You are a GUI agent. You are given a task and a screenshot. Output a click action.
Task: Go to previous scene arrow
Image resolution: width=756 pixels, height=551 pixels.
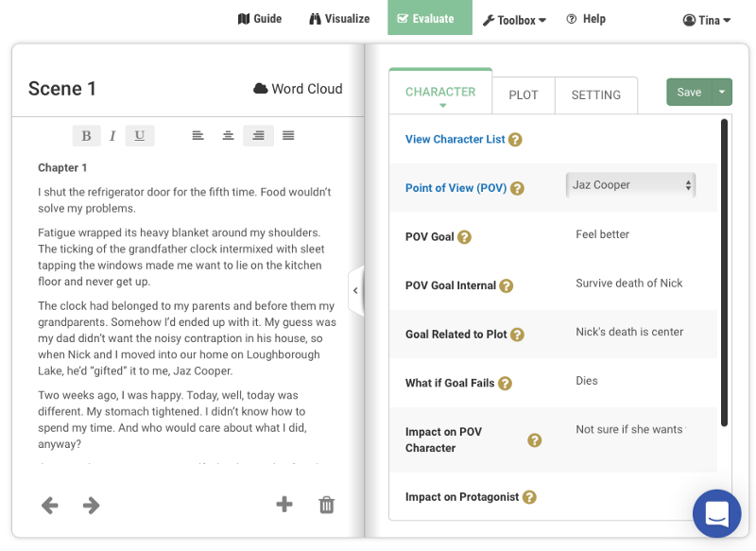50,506
